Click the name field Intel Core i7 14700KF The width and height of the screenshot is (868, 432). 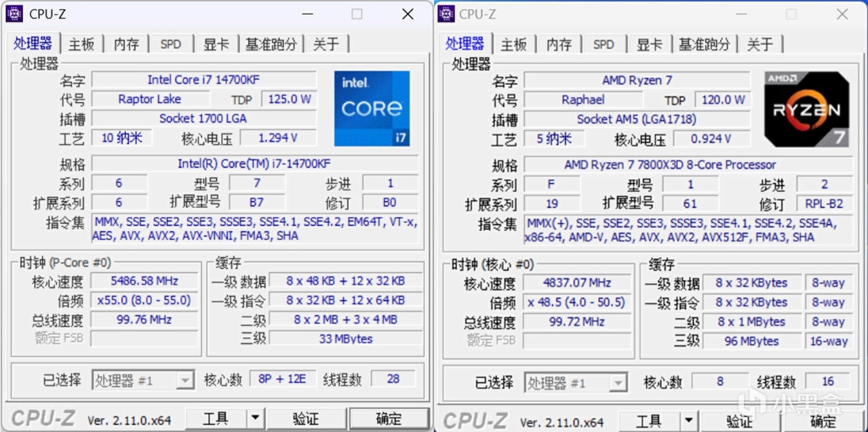point(203,80)
